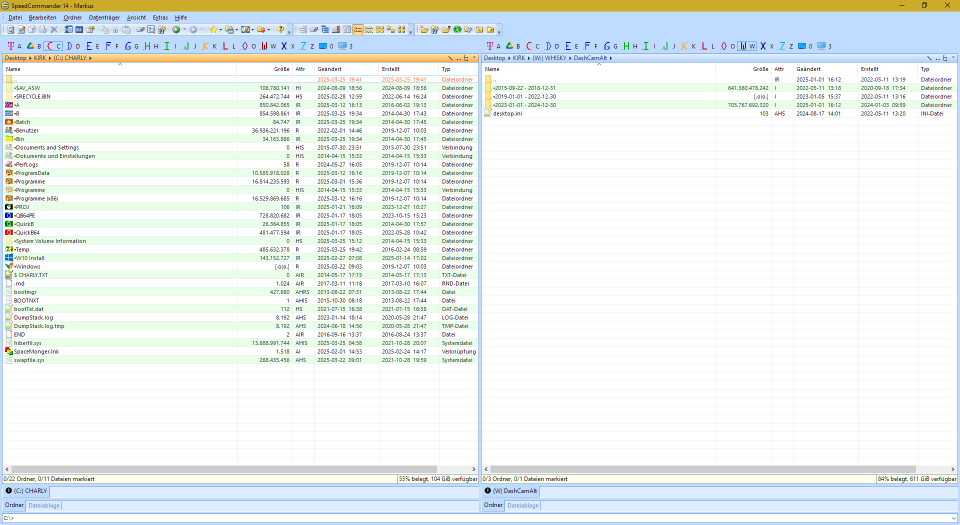
Task: Click the SpaceMonger.lnk file icon
Action: 9,351
